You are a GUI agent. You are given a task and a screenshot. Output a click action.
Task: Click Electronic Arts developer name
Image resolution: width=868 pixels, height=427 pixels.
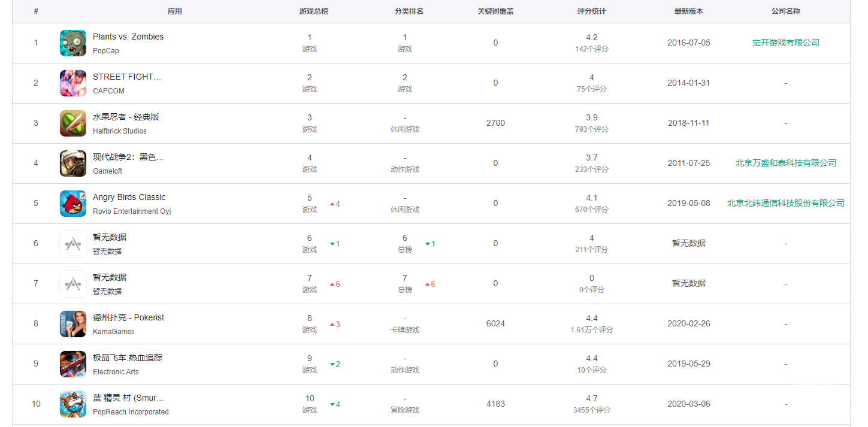point(116,372)
